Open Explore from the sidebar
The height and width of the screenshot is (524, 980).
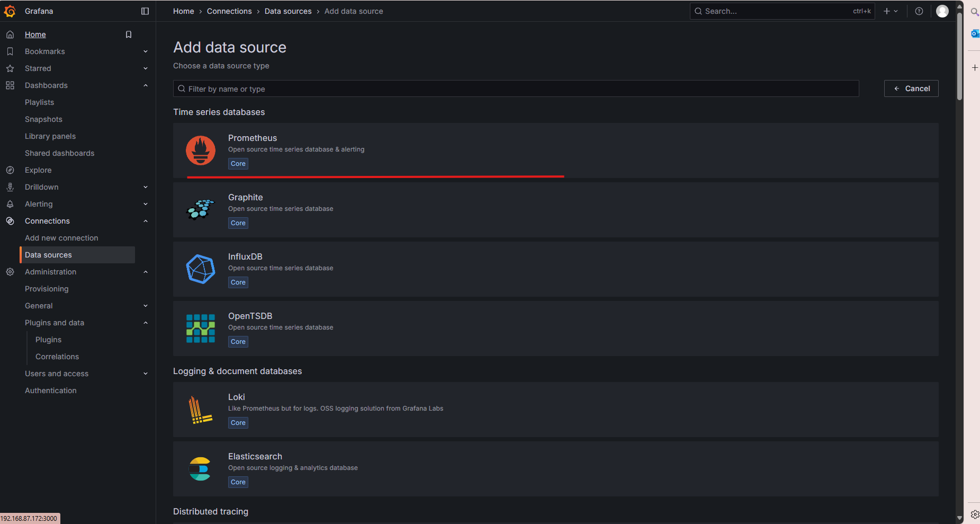point(38,170)
